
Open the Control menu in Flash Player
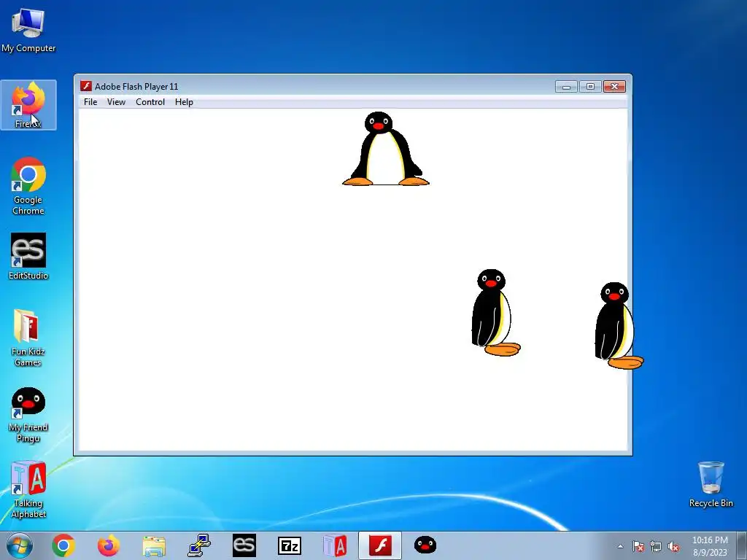[x=150, y=102]
